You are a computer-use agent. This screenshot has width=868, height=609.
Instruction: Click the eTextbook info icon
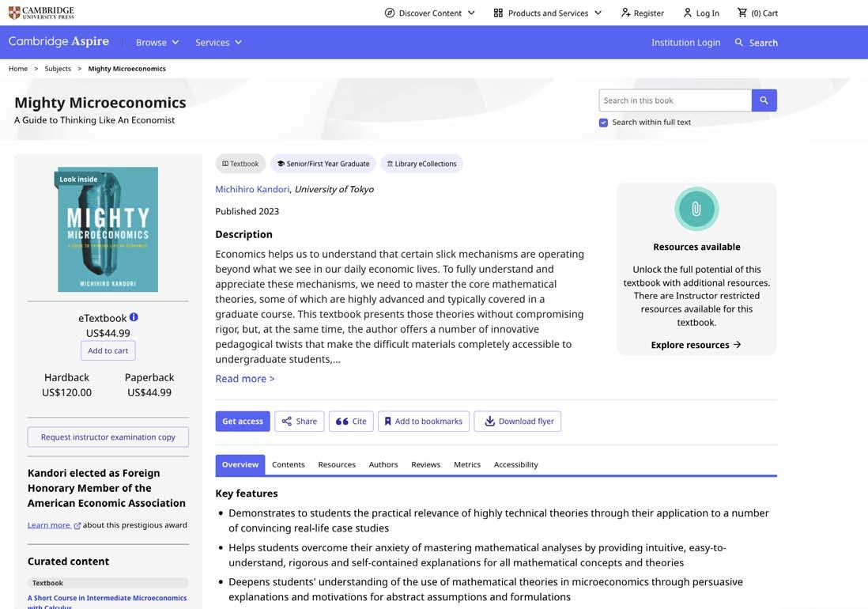[134, 317]
